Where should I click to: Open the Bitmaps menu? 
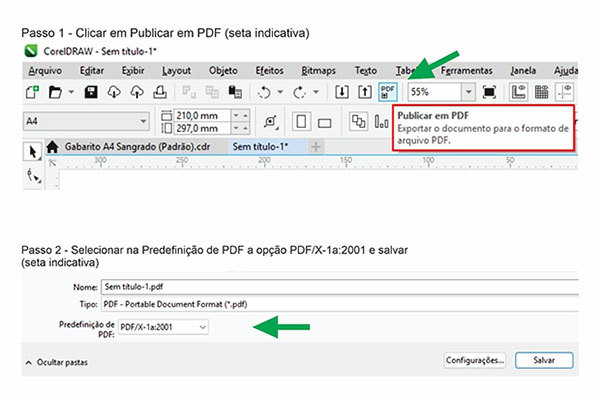[x=318, y=71]
